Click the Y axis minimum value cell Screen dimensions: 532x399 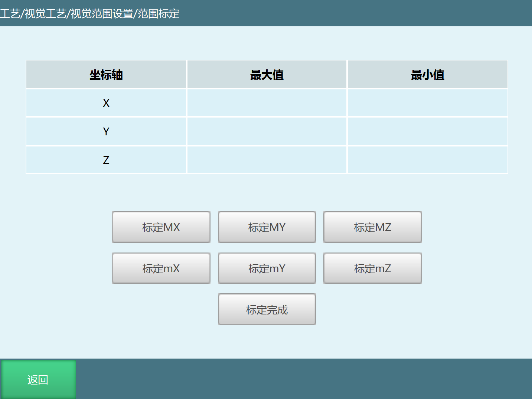point(427,132)
